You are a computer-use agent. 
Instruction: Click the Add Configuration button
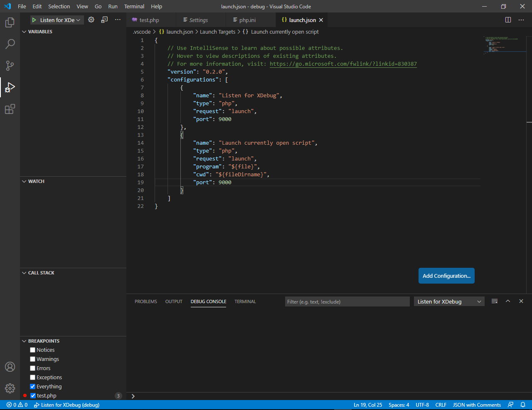point(446,276)
